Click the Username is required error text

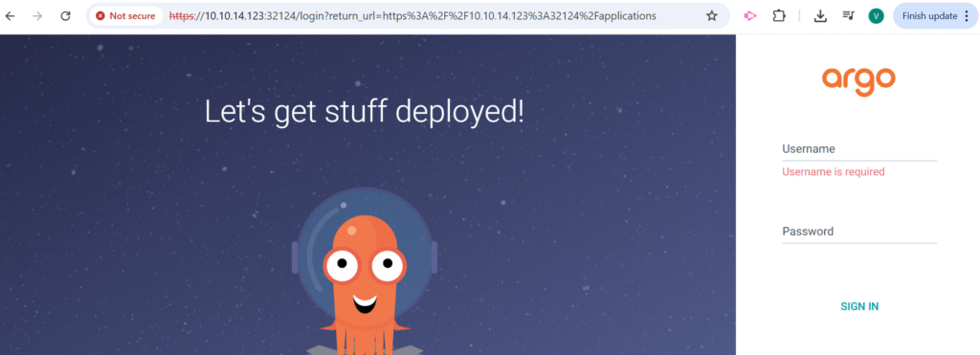pos(834,172)
